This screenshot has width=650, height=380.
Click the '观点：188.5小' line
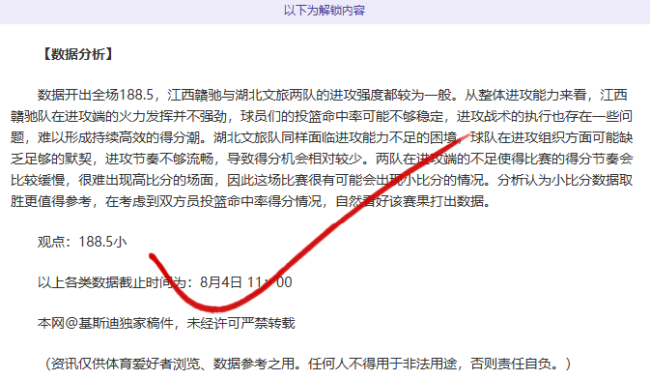[x=82, y=242]
